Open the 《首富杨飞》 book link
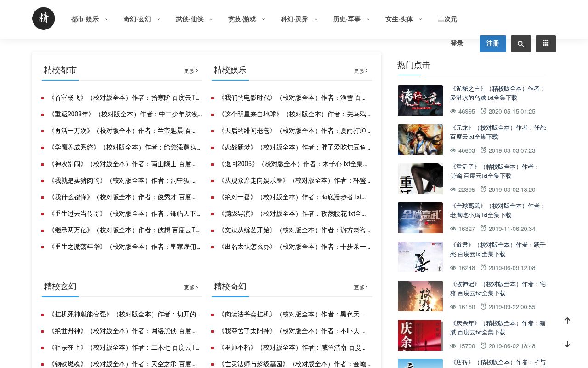 point(124,98)
